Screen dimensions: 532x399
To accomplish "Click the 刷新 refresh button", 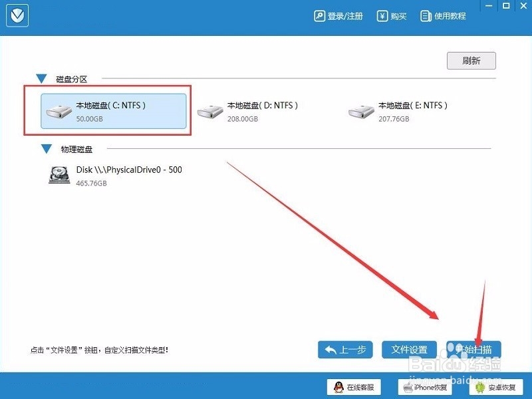I will click(x=471, y=61).
